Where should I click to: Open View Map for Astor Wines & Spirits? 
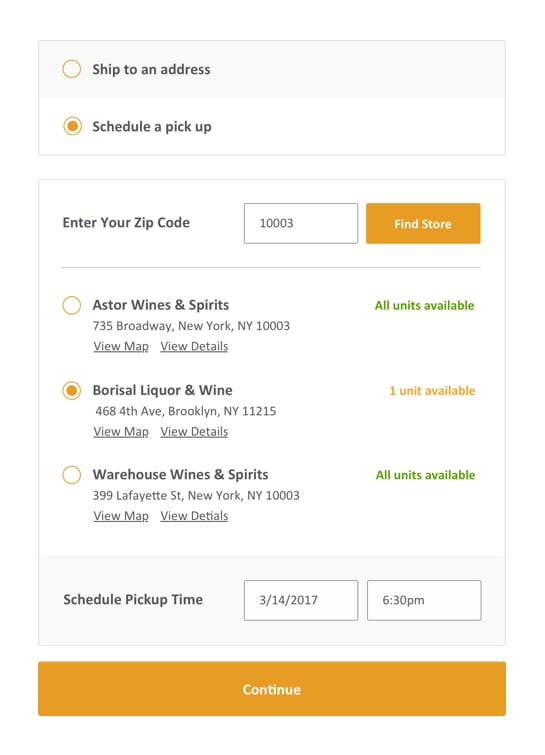click(x=121, y=346)
